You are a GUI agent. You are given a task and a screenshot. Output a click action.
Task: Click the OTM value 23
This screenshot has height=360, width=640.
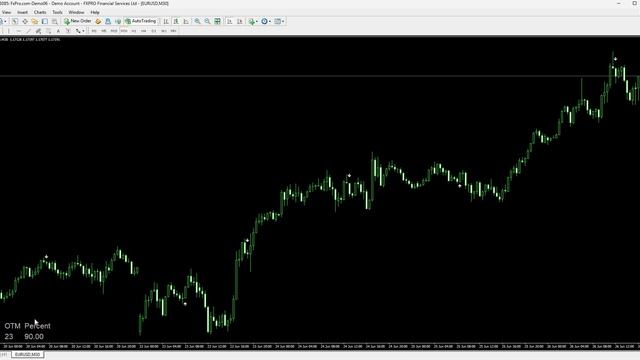9,337
